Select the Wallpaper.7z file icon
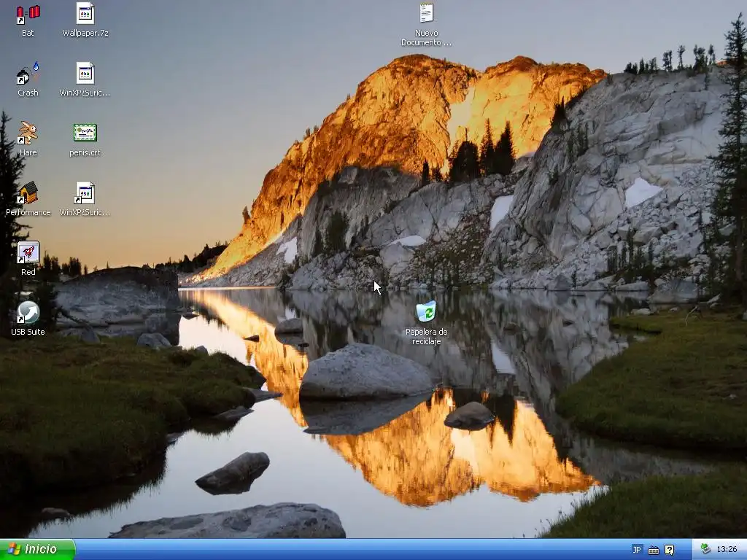 [85, 13]
